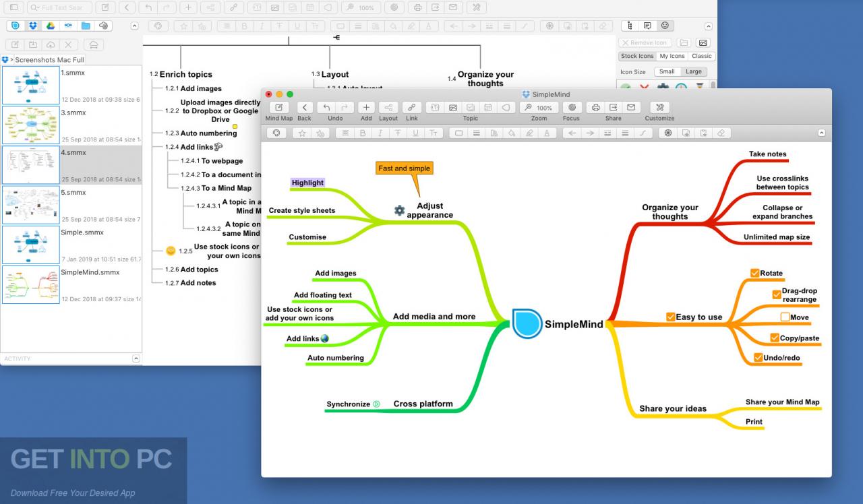Click the purple Highlight topic
Viewport: 863px width, 504px height.
(307, 183)
